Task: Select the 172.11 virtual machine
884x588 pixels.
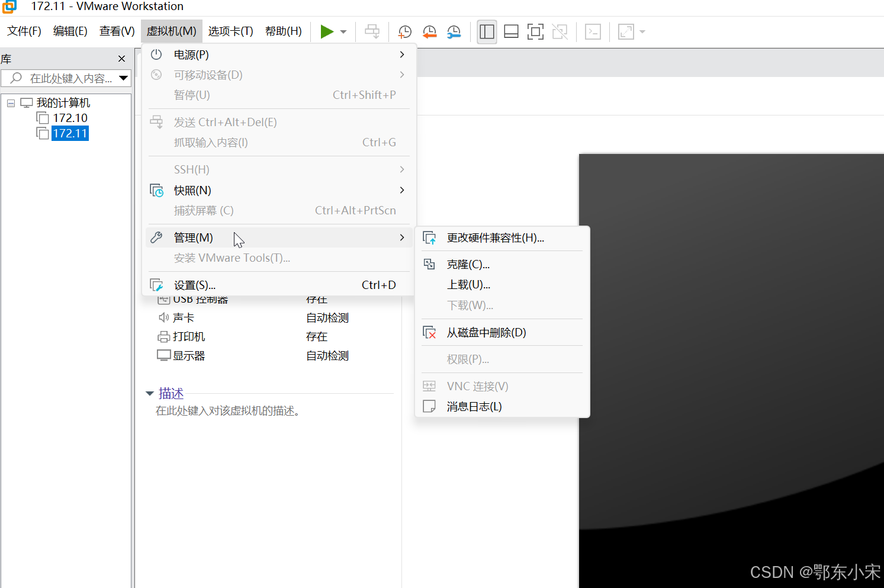Action: pos(70,133)
